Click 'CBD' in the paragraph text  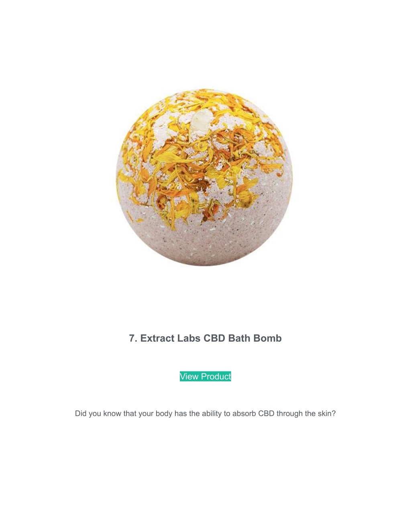[x=266, y=414]
